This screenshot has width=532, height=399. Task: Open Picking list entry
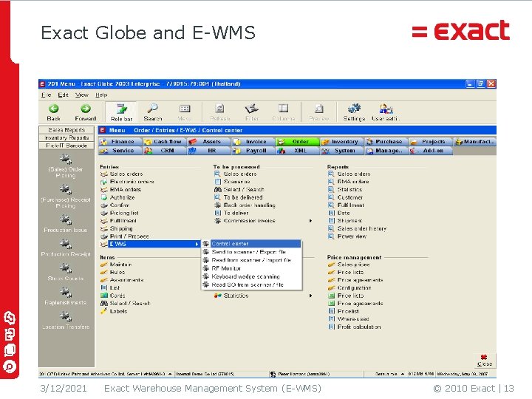(124, 213)
